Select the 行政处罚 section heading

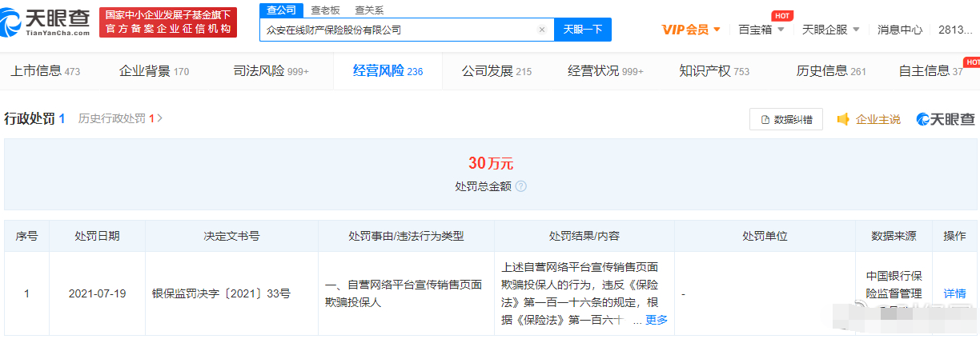pos(34,119)
